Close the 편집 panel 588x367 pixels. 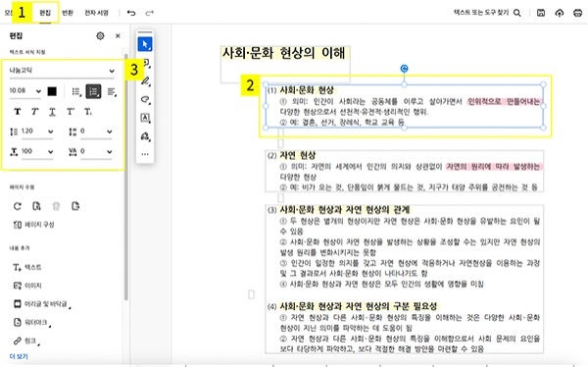pyautogui.click(x=118, y=35)
